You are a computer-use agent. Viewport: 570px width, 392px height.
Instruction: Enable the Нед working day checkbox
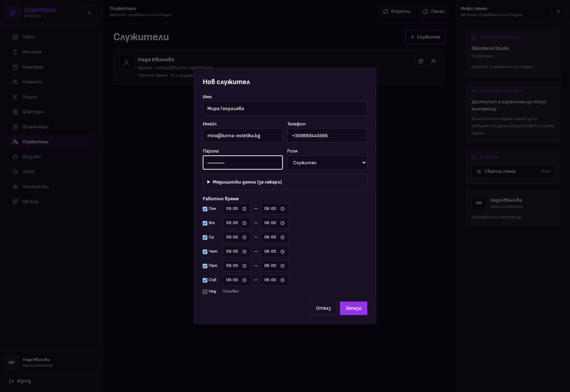pyautogui.click(x=205, y=292)
